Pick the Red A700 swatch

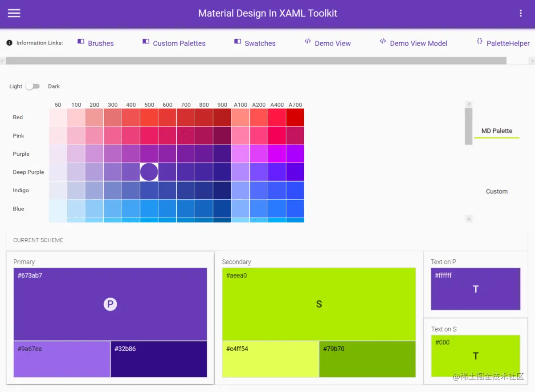point(295,117)
